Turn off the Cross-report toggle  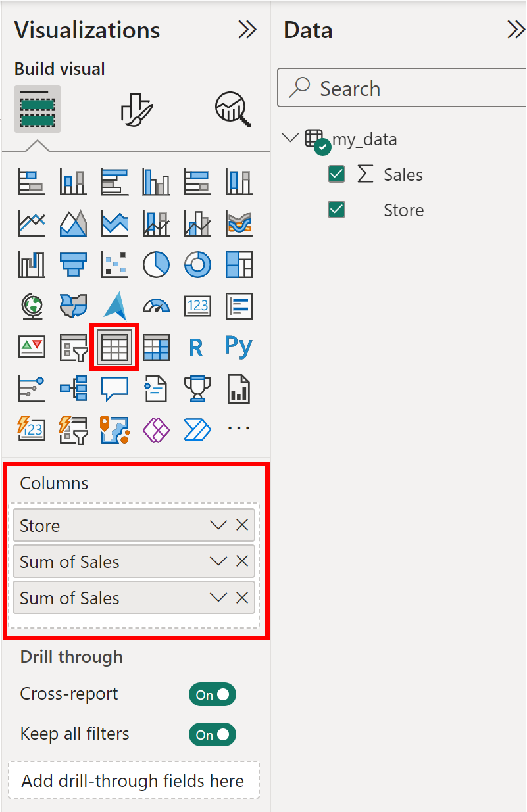pyautogui.click(x=212, y=694)
